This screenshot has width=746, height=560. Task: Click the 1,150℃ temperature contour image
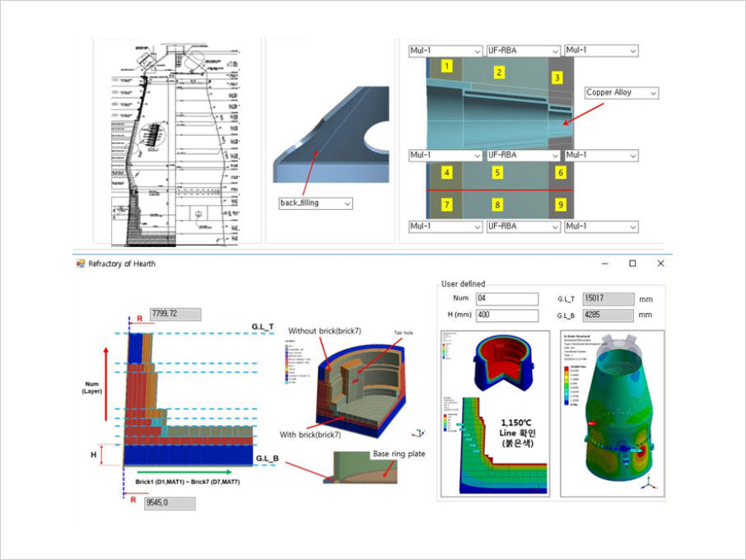point(492,445)
